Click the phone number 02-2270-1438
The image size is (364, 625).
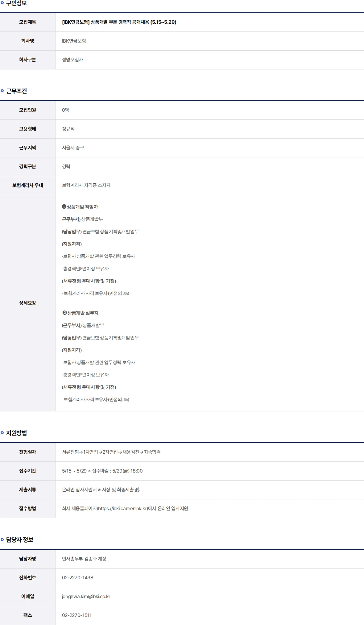[x=78, y=578]
